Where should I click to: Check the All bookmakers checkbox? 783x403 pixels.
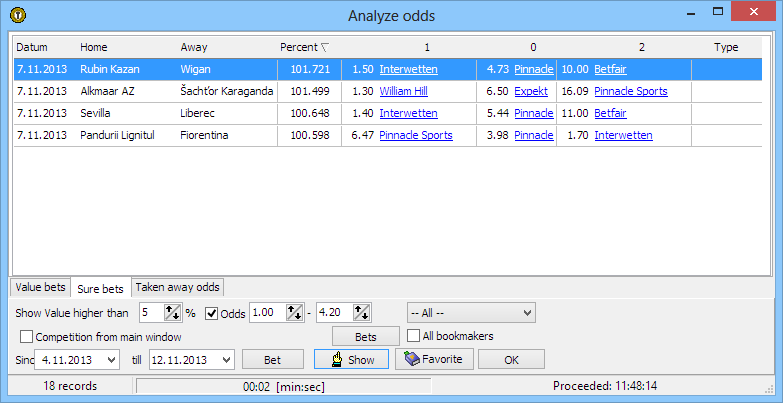[x=414, y=336]
